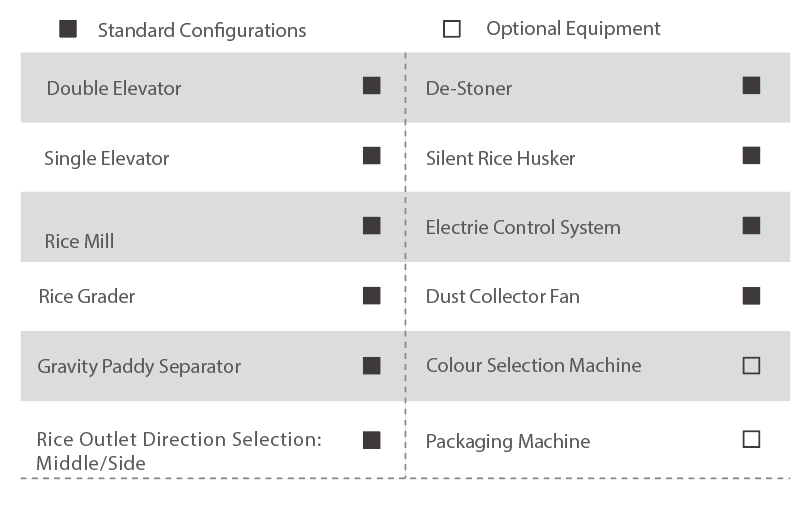810x511 pixels.
Task: Toggle the Single Elevator checkbox
Action: 372,156
